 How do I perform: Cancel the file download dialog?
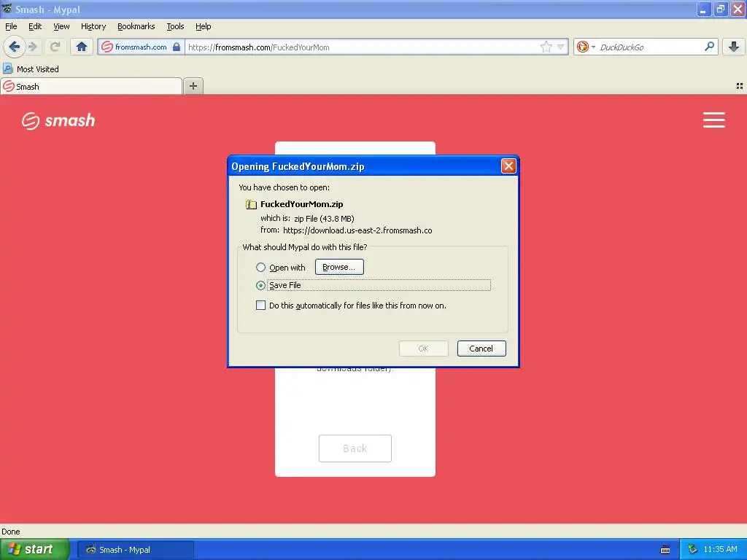click(x=481, y=349)
